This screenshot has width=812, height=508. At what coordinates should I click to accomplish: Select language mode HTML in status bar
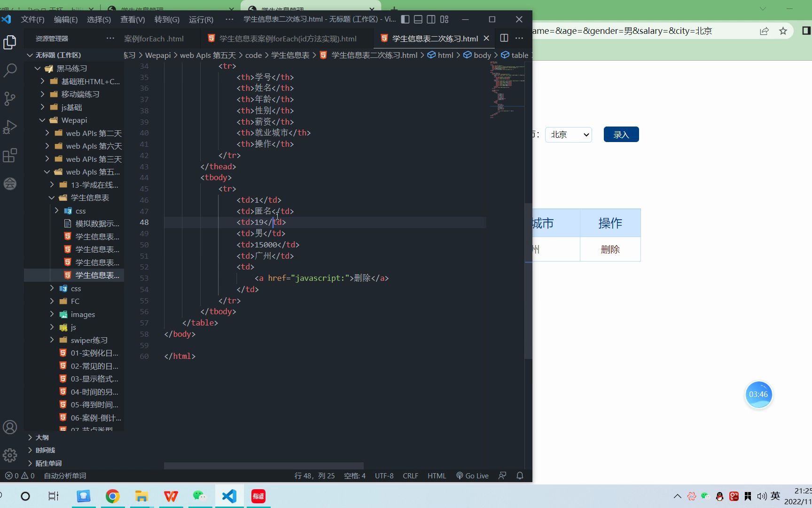[x=437, y=476]
